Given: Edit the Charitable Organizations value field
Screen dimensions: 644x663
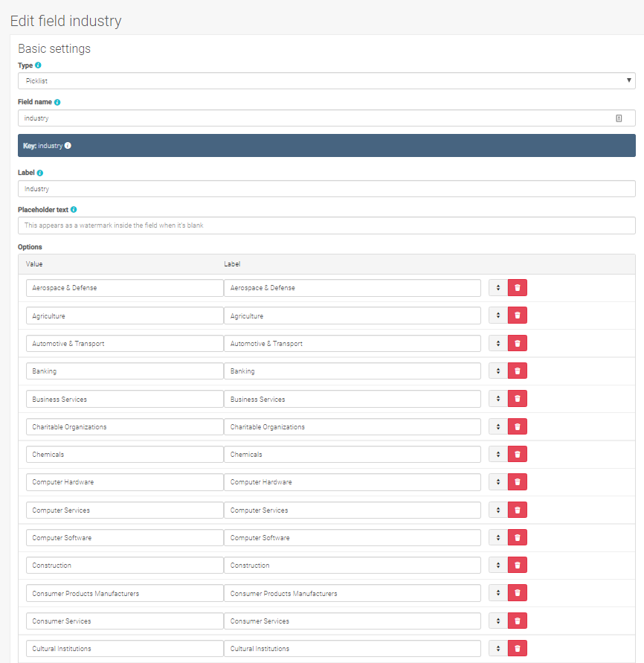Looking at the screenshot, I should tap(125, 426).
